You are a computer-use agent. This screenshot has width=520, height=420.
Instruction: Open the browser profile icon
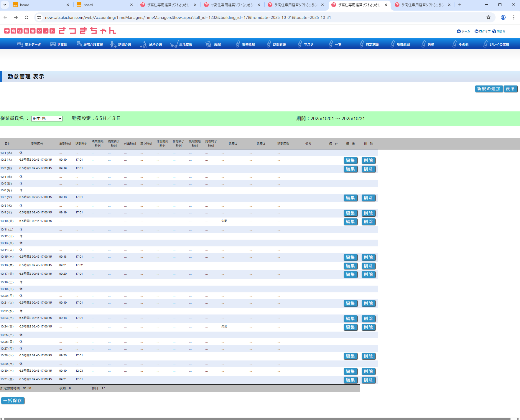click(503, 17)
